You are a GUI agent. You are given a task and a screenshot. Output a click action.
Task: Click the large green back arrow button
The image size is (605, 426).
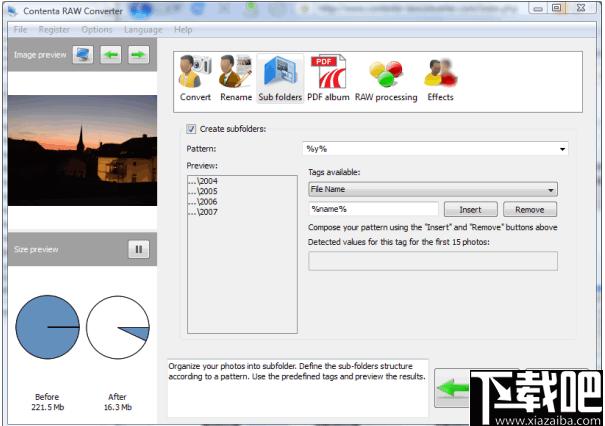tap(452, 388)
